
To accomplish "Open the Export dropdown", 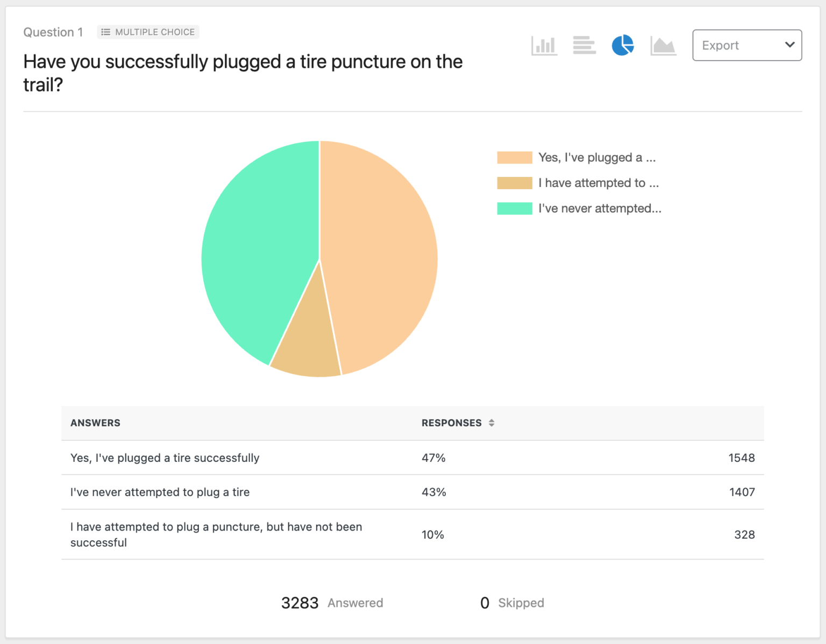I will pos(746,46).
